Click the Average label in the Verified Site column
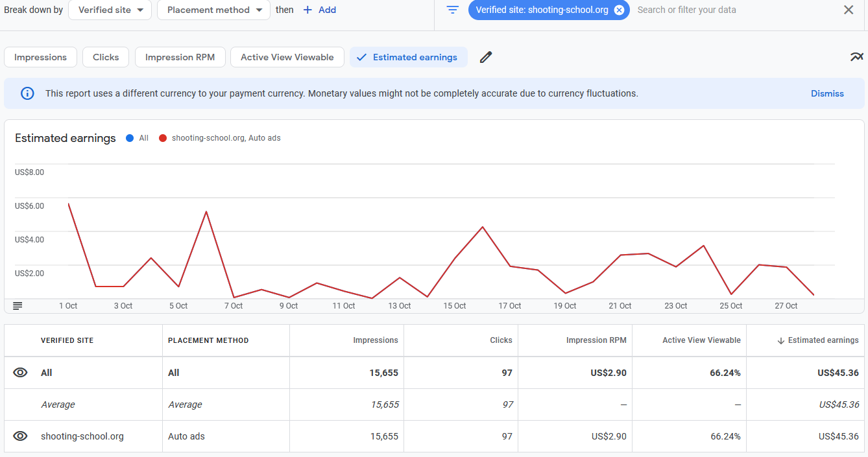Image resolution: width=868 pixels, height=457 pixels. pos(58,404)
